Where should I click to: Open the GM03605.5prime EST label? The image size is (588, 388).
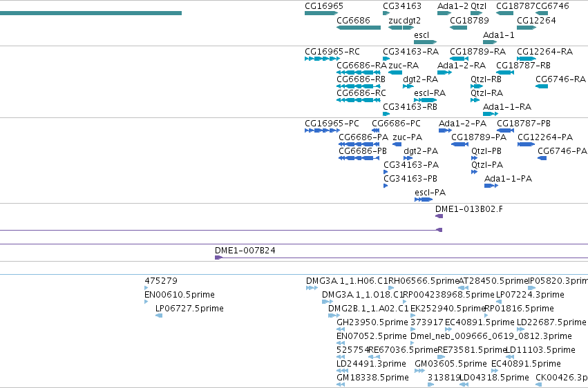451,364
